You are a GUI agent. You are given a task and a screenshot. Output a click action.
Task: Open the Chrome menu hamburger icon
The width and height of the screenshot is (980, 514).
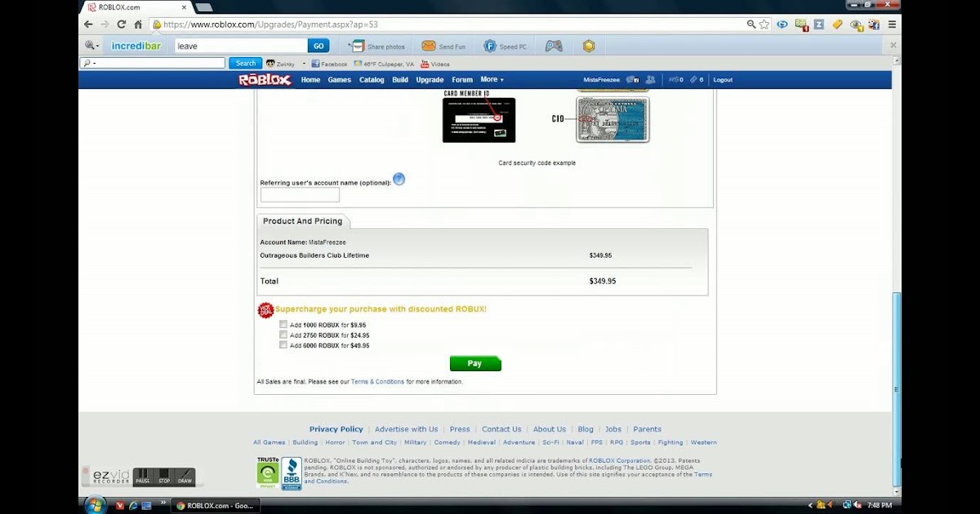click(x=893, y=24)
